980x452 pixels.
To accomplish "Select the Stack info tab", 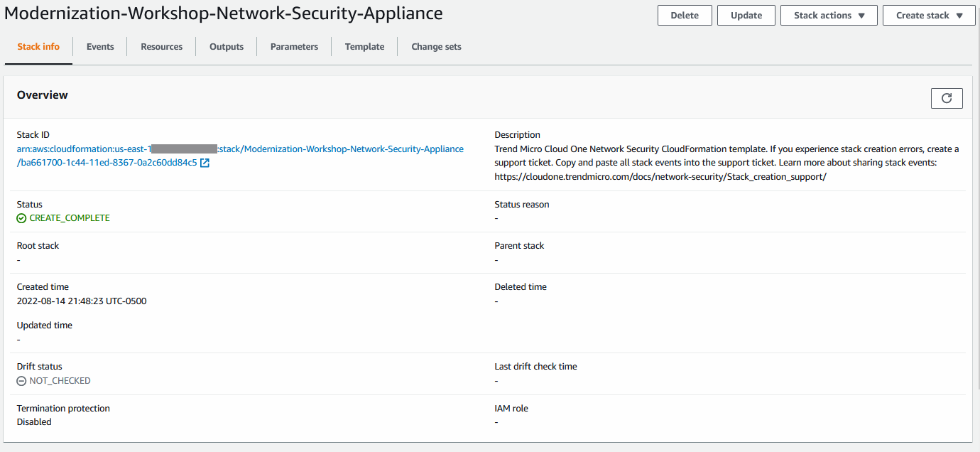I will point(38,47).
